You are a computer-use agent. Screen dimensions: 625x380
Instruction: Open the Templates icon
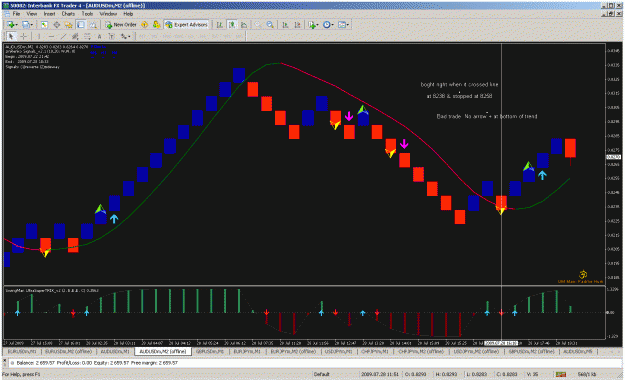pyautogui.click(x=342, y=25)
